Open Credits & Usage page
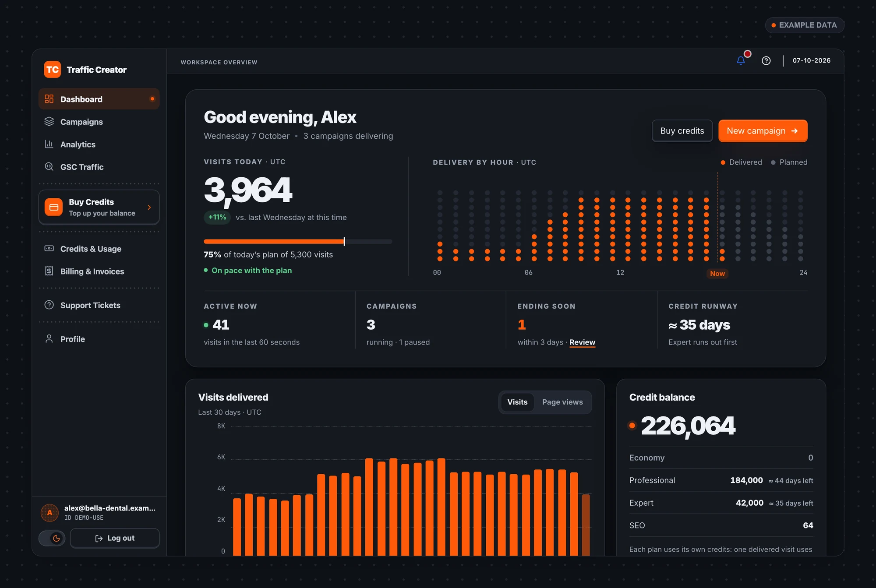The image size is (876, 588). pyautogui.click(x=99, y=249)
